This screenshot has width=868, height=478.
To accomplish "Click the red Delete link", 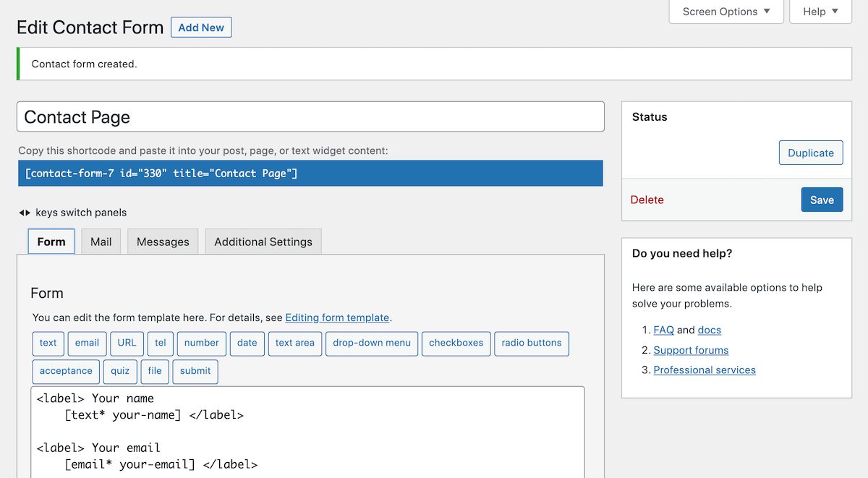I will pos(647,200).
